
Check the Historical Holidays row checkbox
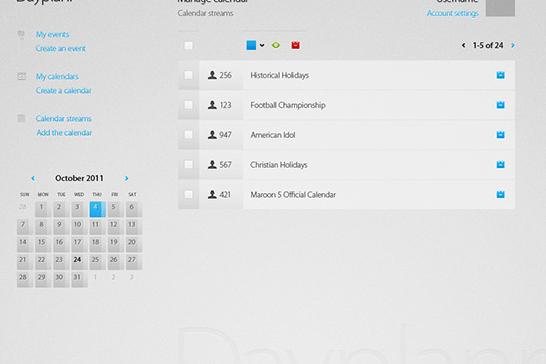[188, 75]
